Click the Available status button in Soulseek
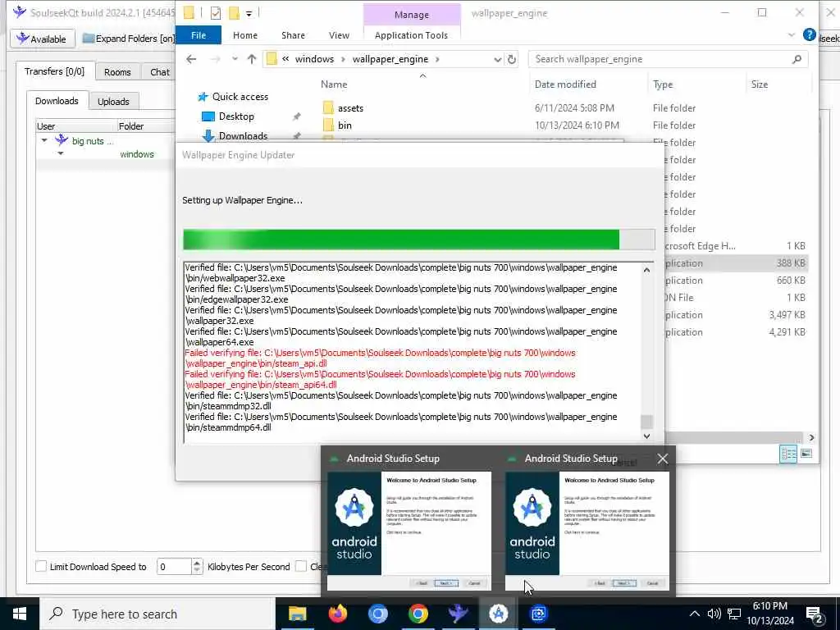Viewport: 840px width, 630px height. [42, 39]
